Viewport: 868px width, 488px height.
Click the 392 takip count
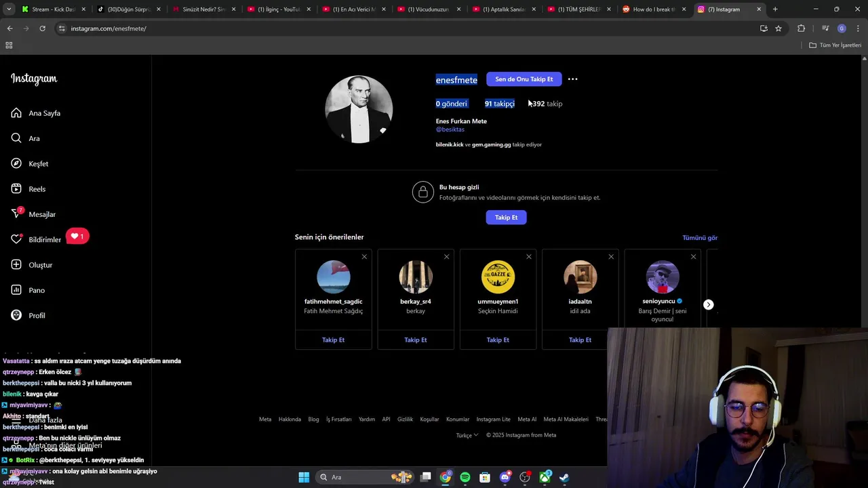tap(547, 104)
